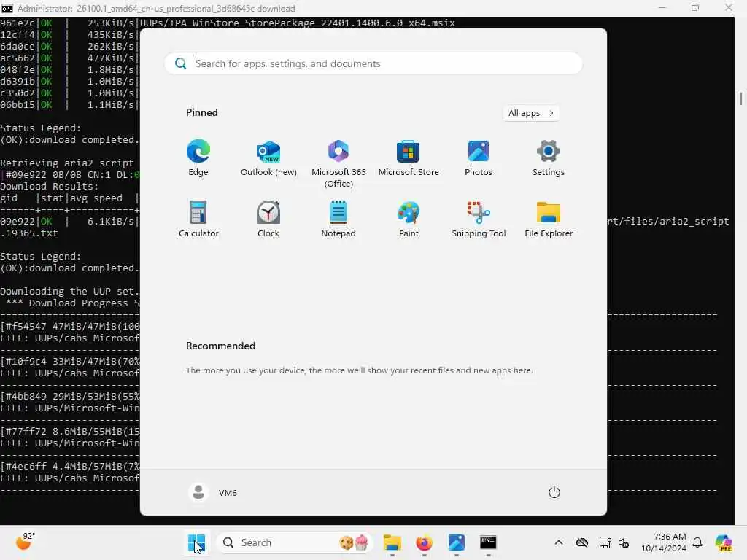Show hidden tray icons chevron
The width and height of the screenshot is (747, 560).
559,542
